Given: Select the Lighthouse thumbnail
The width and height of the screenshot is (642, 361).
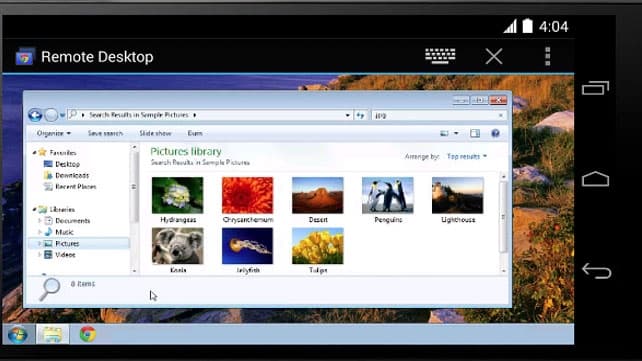Looking at the screenshot, I should (458, 195).
